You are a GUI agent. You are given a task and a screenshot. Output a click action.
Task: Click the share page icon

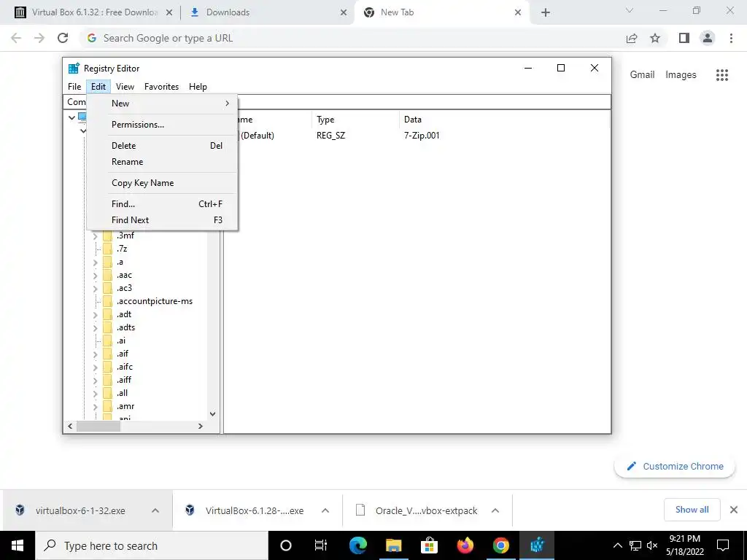click(632, 38)
